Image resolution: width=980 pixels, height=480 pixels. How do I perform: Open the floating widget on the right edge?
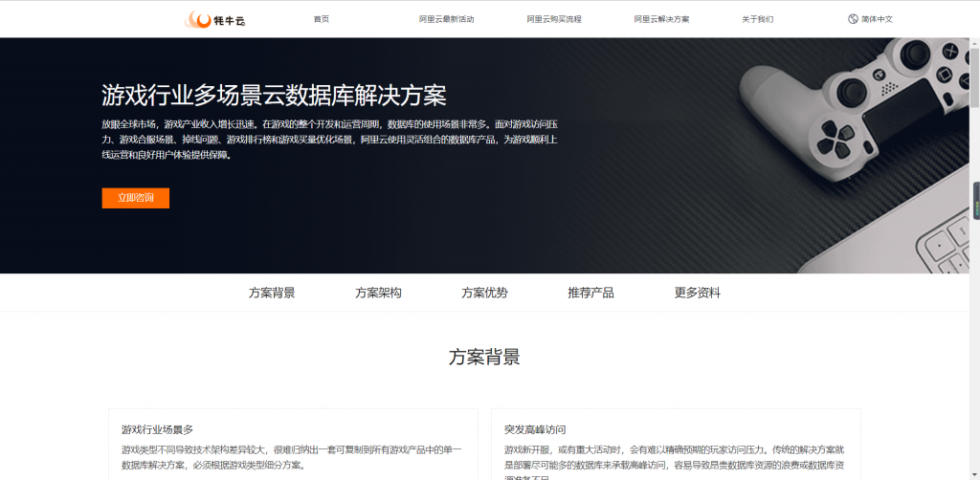click(976, 201)
